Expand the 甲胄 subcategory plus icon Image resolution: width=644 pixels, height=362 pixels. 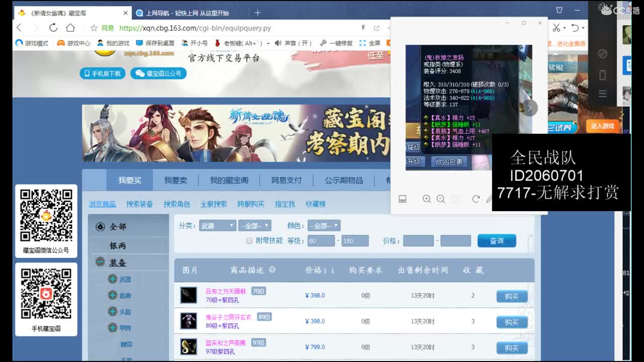pyautogui.click(x=113, y=328)
